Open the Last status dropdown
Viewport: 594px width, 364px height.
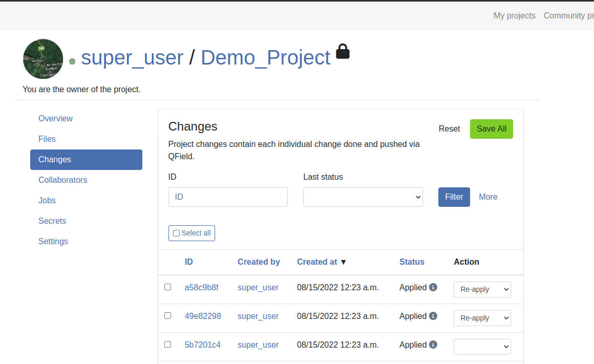point(363,197)
